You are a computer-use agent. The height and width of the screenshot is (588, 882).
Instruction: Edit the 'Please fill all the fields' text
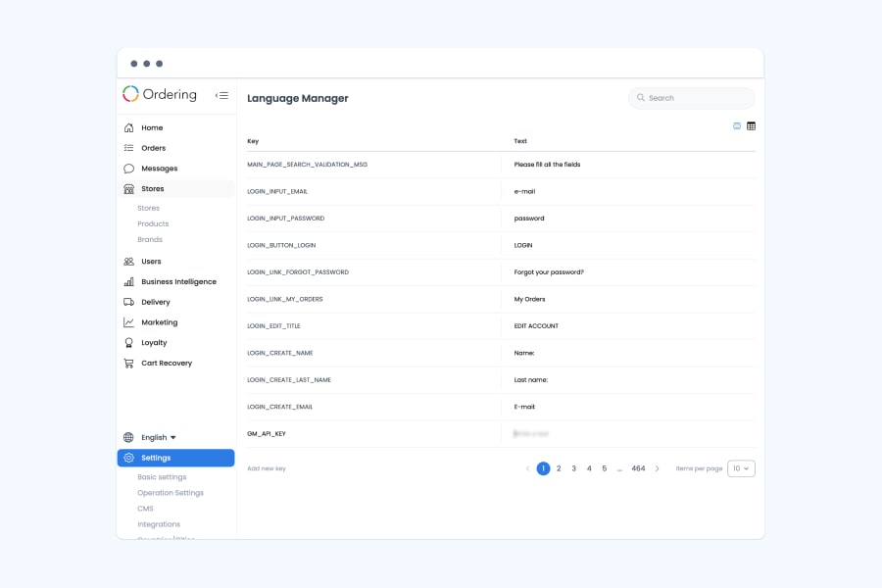(547, 165)
